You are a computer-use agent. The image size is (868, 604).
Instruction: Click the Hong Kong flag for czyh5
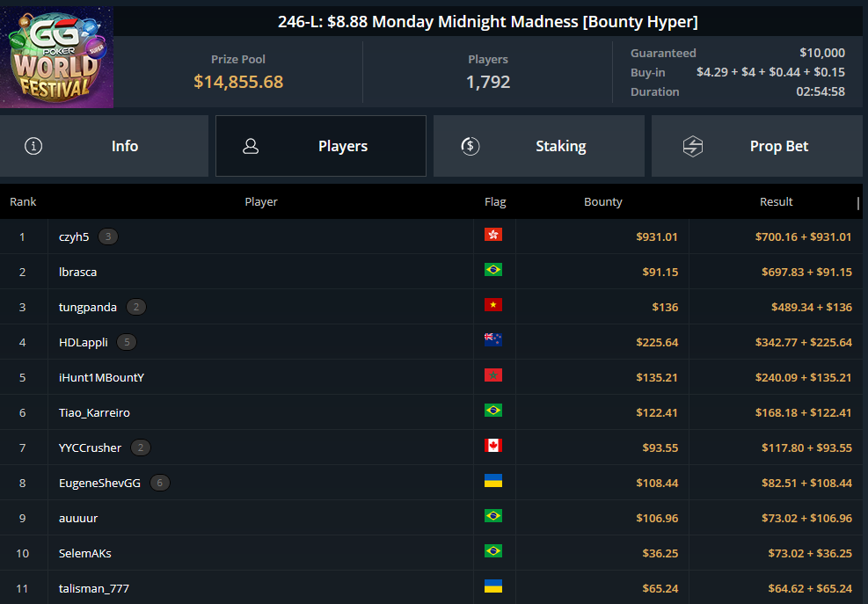point(493,235)
